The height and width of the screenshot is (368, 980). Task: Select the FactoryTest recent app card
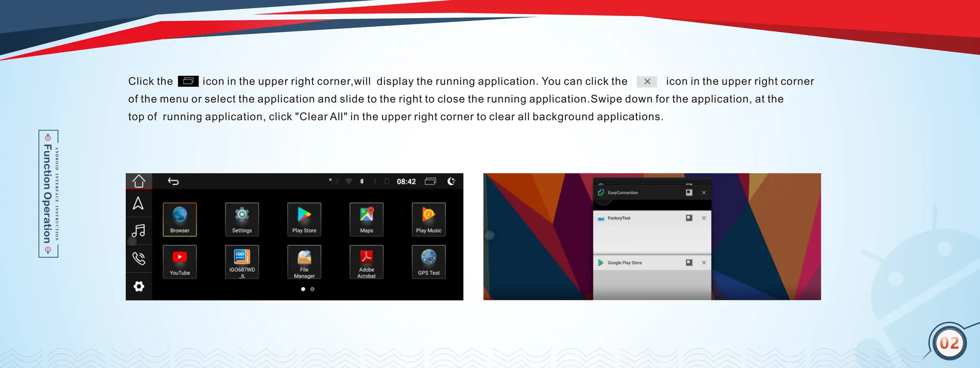[x=652, y=232]
